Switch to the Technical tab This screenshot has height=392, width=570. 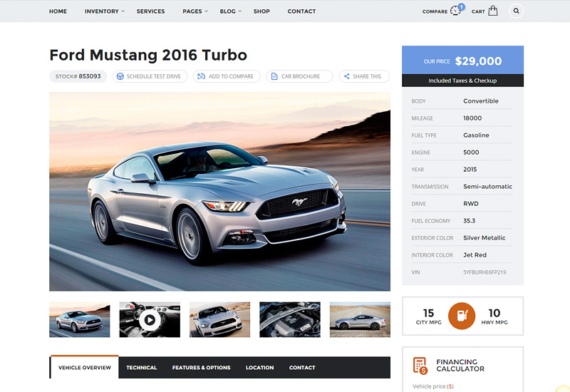click(141, 368)
